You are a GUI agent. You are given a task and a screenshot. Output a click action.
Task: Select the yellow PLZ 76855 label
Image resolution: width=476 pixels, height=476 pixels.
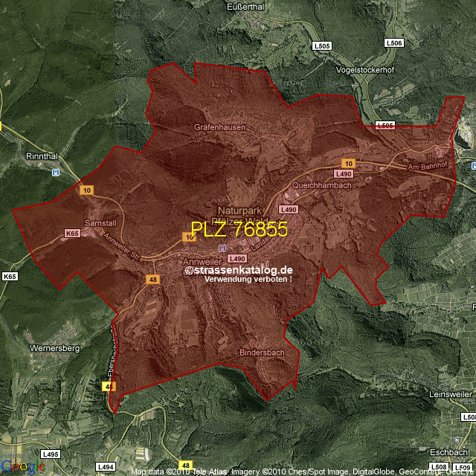239,230
